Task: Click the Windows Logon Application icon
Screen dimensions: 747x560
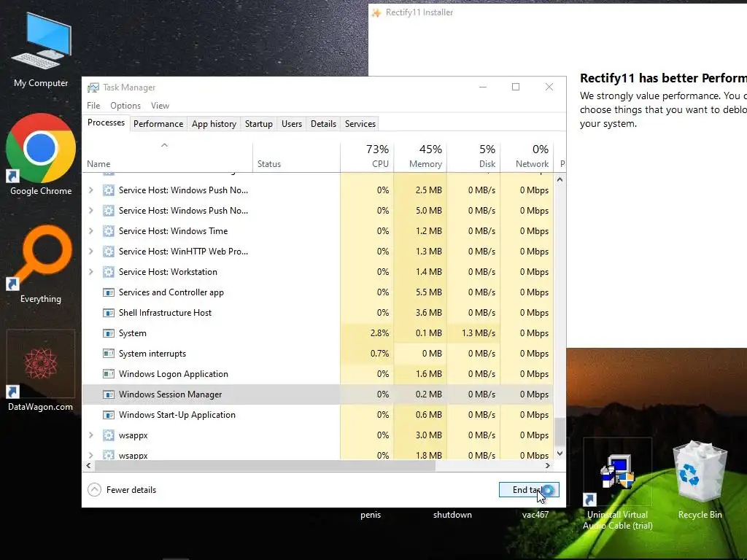Action: (x=109, y=374)
